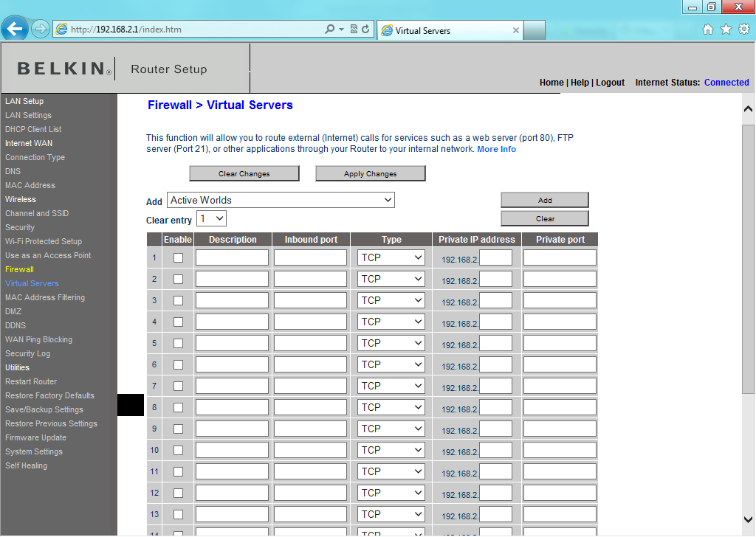Open Restore Factory Defaults in sidebar
The width and height of the screenshot is (756, 537).
tap(49, 395)
